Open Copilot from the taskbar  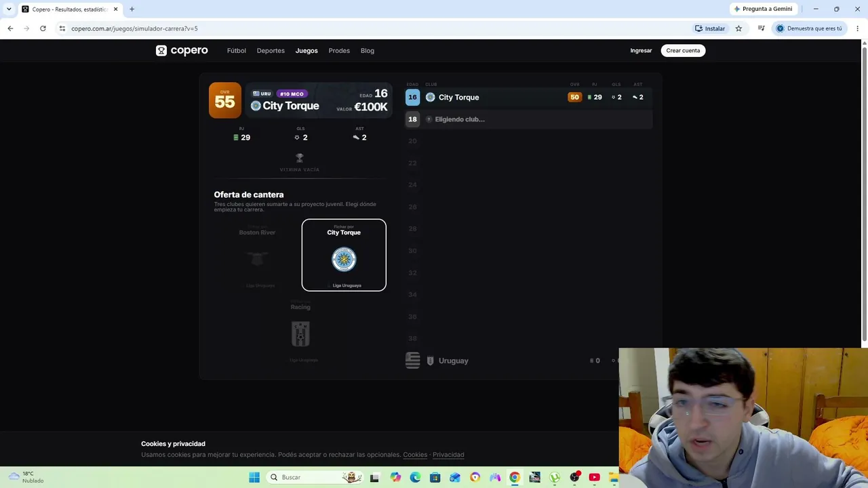(396, 477)
